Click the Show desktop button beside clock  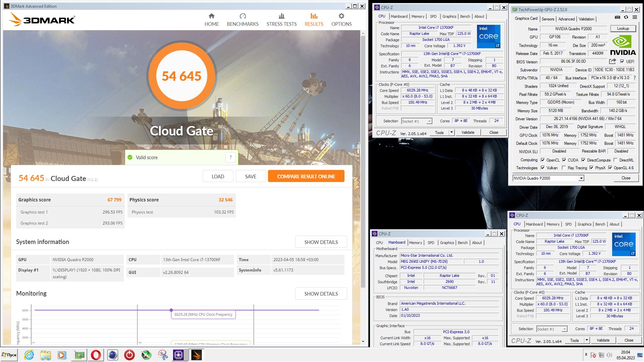[x=640, y=355]
